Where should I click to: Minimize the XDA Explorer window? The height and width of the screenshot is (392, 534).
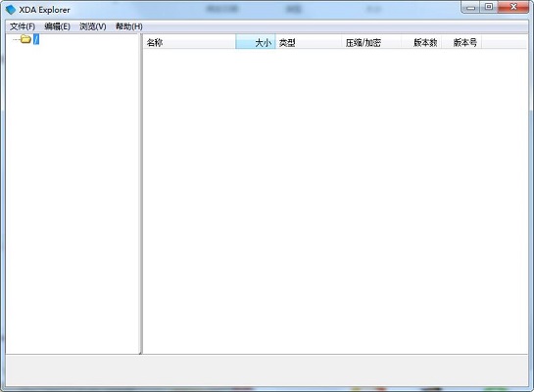(471, 7)
